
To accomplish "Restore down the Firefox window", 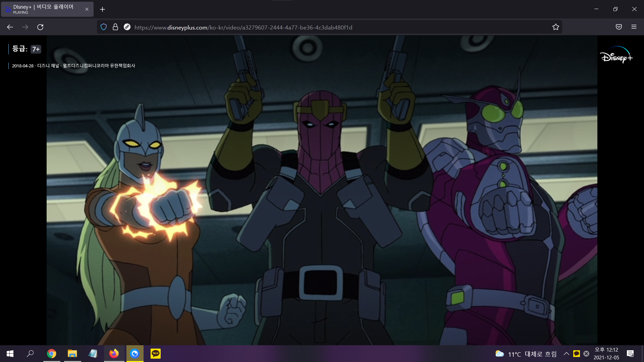I will [615, 9].
